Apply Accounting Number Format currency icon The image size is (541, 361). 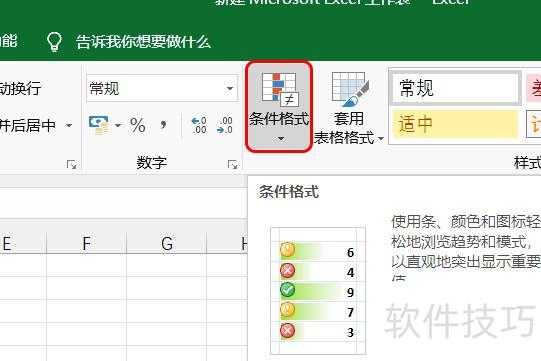point(99,125)
